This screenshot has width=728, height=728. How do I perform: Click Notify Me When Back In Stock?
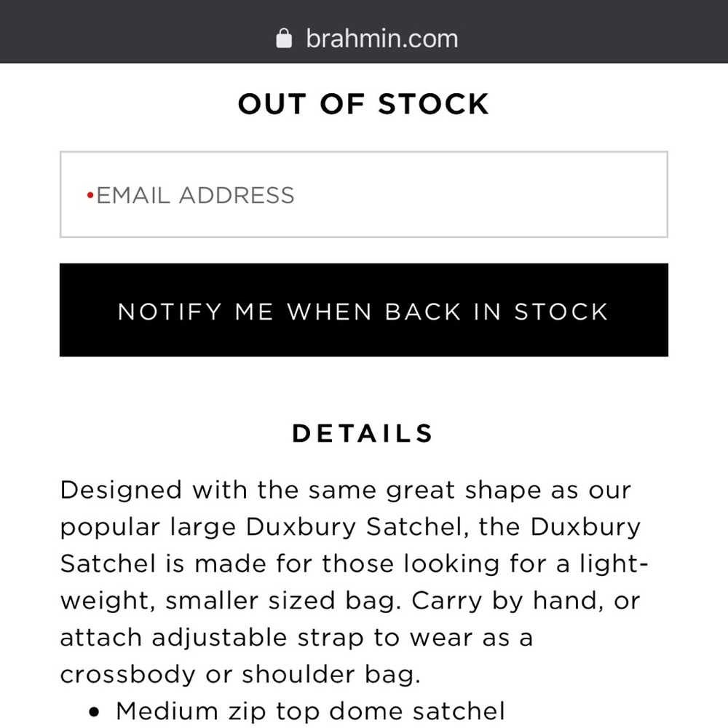point(364,310)
